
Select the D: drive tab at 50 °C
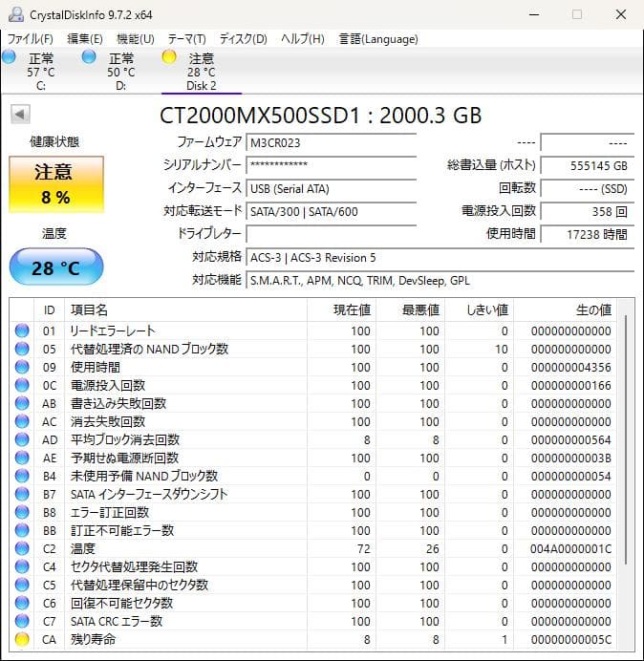(x=120, y=71)
